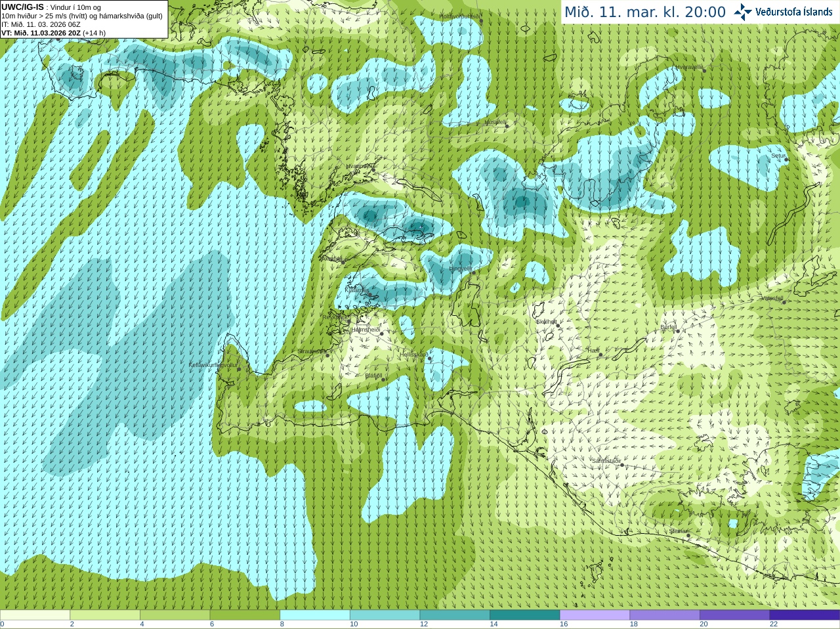840x629 pixels.
Task: Select the Bláfjöll station marker
Action: [x=383, y=380]
